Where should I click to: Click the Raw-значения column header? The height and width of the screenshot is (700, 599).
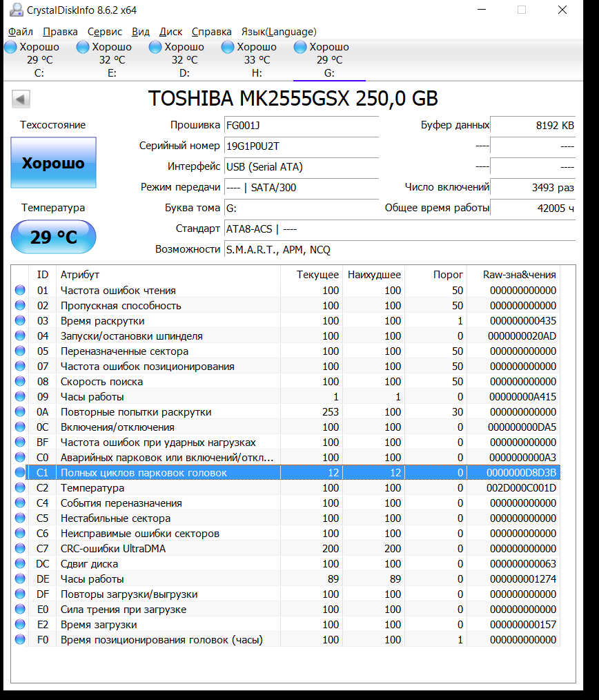(513, 275)
